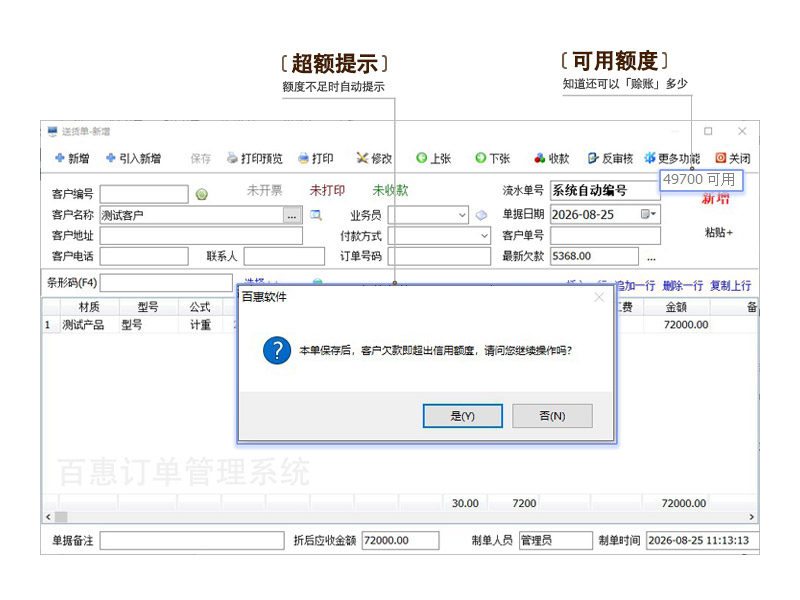800x600 pixels.
Task: Click the greyed 保存 save button
Action: [201, 159]
